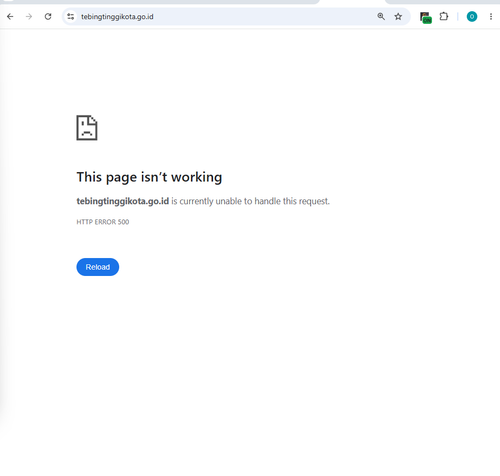The width and height of the screenshot is (500, 476).
Task: Click the forward navigation arrow
Action: coord(29,16)
